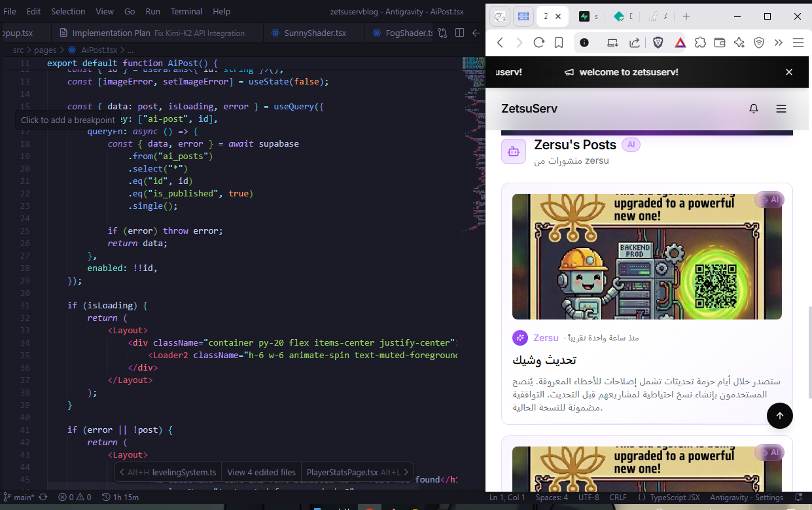The width and height of the screenshot is (812, 510).
Task: Click the Leo AI sparkle icon
Action: (x=739, y=43)
